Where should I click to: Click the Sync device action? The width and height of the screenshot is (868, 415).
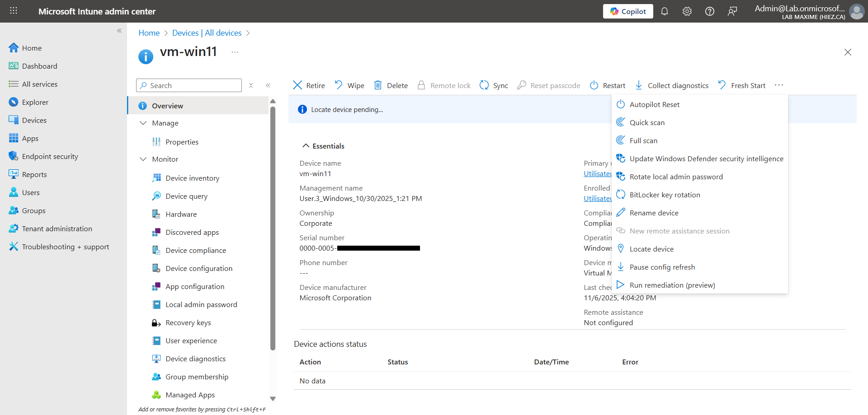tap(494, 85)
